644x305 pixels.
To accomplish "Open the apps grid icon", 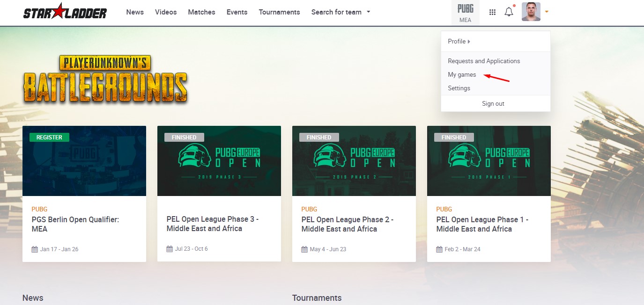I will pos(492,12).
